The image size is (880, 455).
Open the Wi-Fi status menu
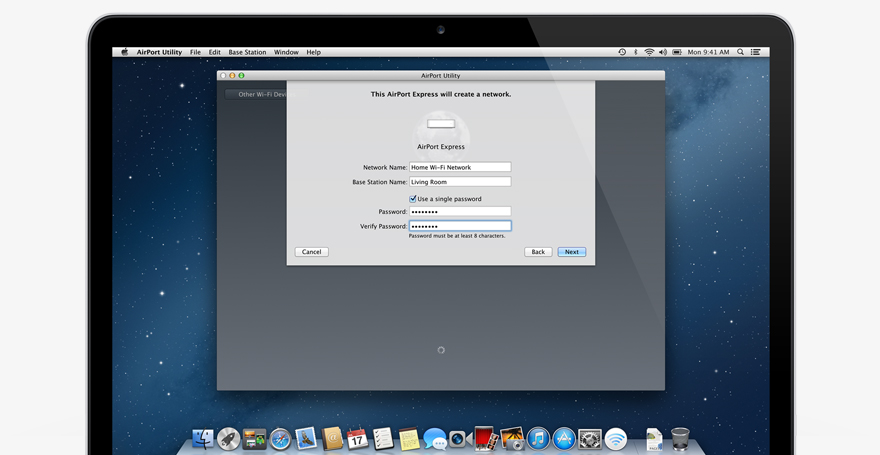[649, 52]
